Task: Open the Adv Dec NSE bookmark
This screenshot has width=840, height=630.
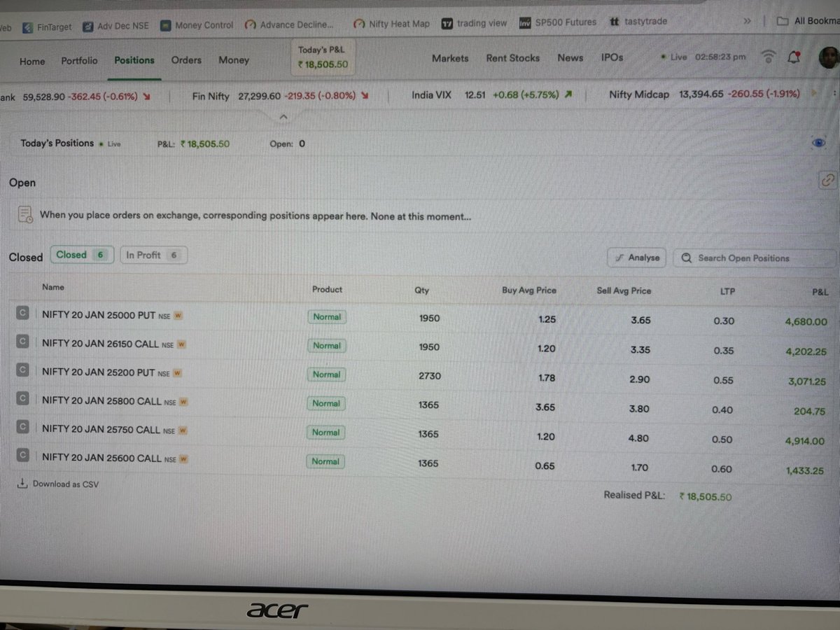Action: pyautogui.click(x=115, y=27)
